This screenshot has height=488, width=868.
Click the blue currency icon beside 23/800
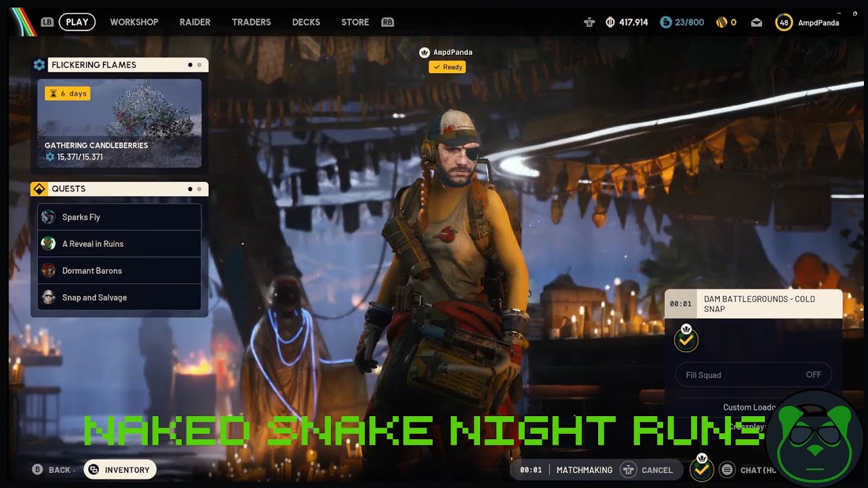[x=665, y=22]
